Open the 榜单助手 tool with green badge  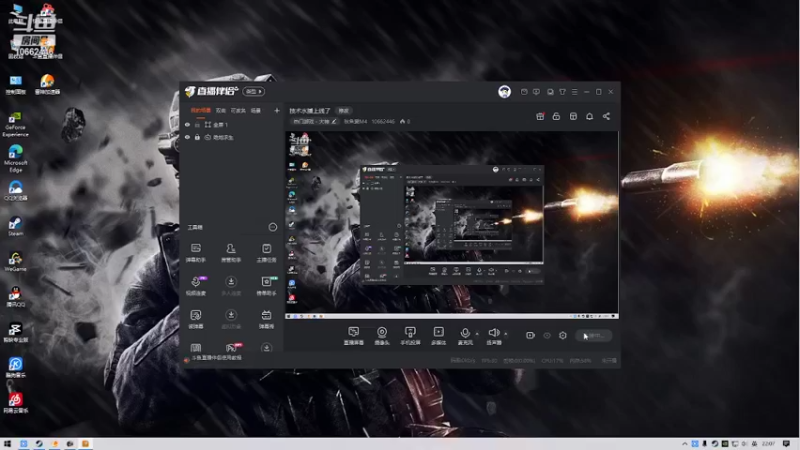pos(266,286)
